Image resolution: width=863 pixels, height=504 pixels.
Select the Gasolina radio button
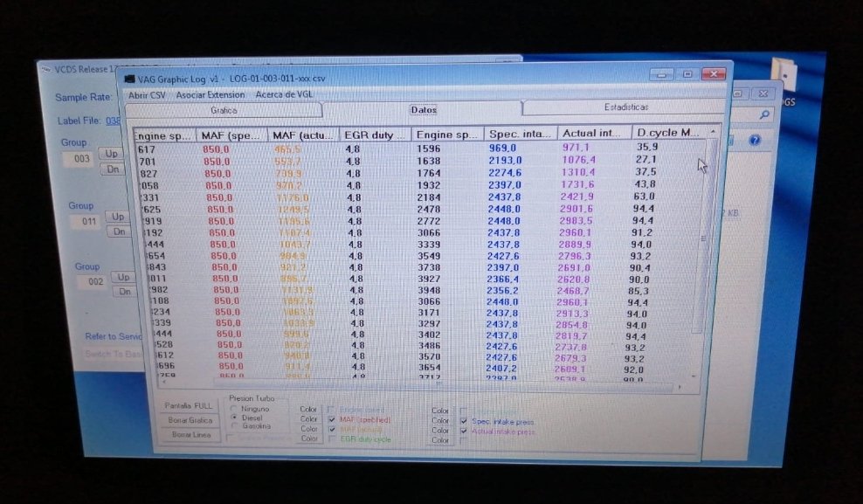click(233, 426)
